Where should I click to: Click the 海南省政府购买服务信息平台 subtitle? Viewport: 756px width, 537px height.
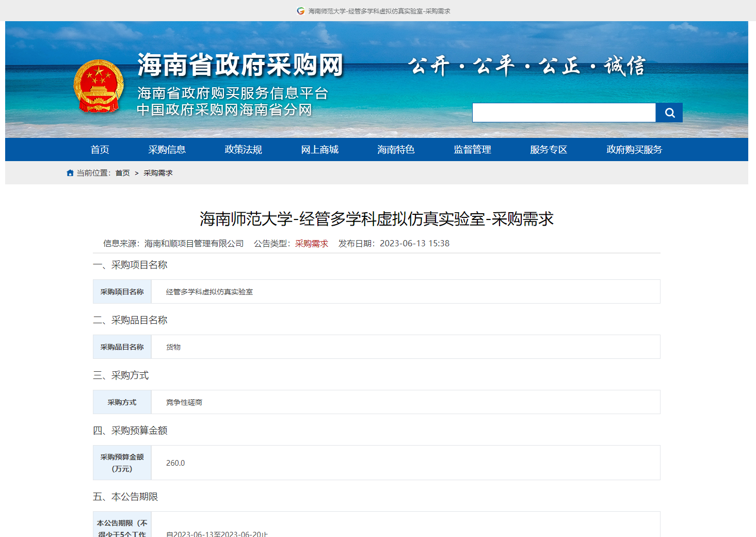233,93
